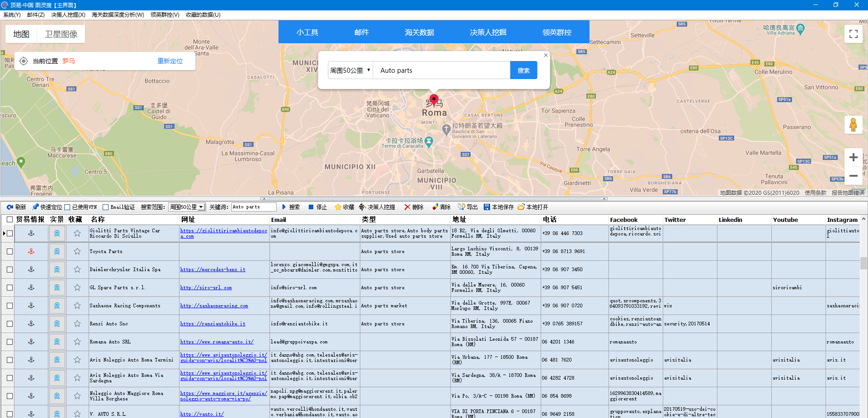This screenshot has width=868, height=418.
Task: Click the 导出 export button
Action: (467, 207)
